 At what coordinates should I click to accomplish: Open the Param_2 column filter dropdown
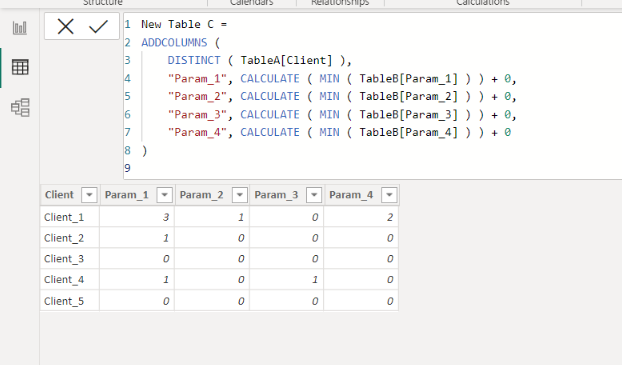coord(240,195)
